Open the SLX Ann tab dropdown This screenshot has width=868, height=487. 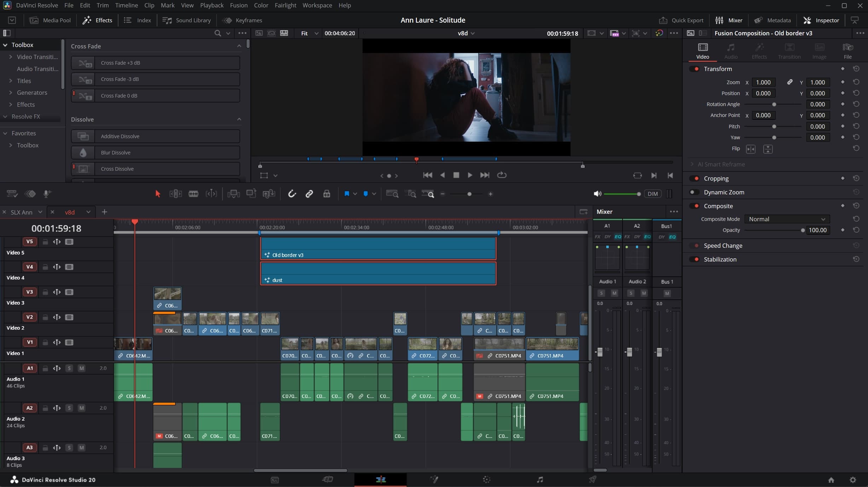pos(40,212)
